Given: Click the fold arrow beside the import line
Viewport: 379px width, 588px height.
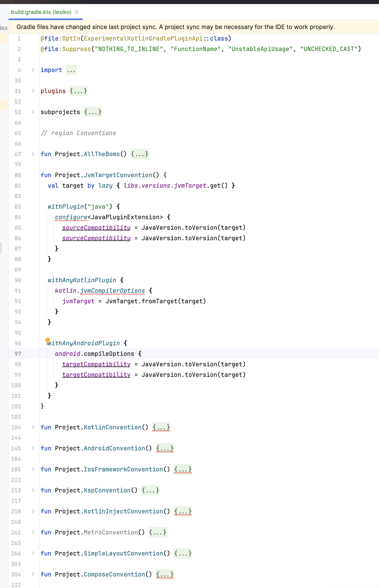Looking at the screenshot, I should pos(33,70).
